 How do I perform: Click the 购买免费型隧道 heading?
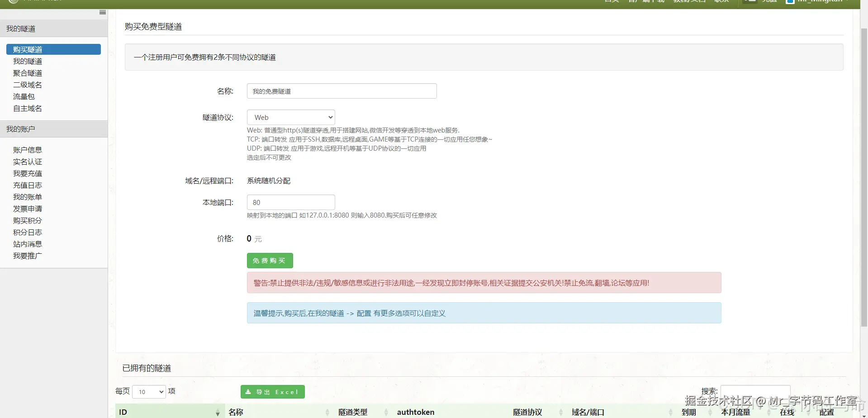[153, 27]
